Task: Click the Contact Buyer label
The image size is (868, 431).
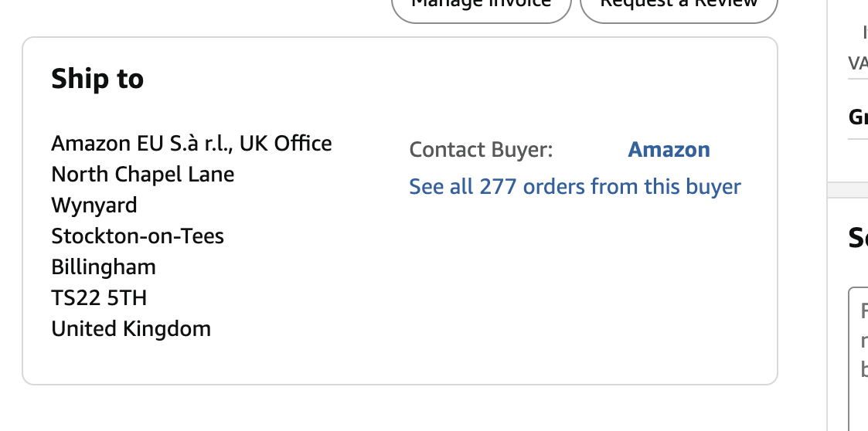Action: (481, 150)
